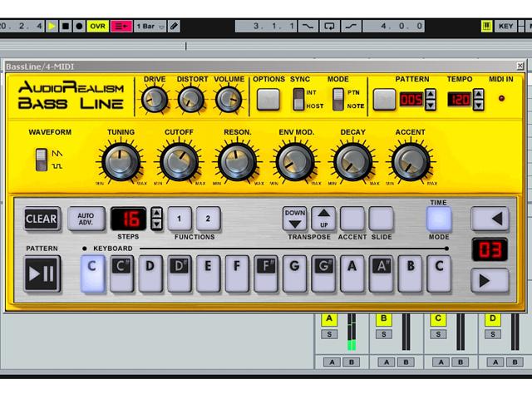Decrease STEPS count with down arrow
Screen dimensions: 532x399
click(156, 224)
